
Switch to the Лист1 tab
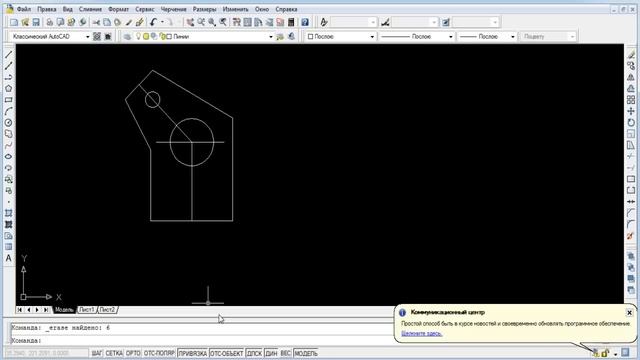pos(87,310)
